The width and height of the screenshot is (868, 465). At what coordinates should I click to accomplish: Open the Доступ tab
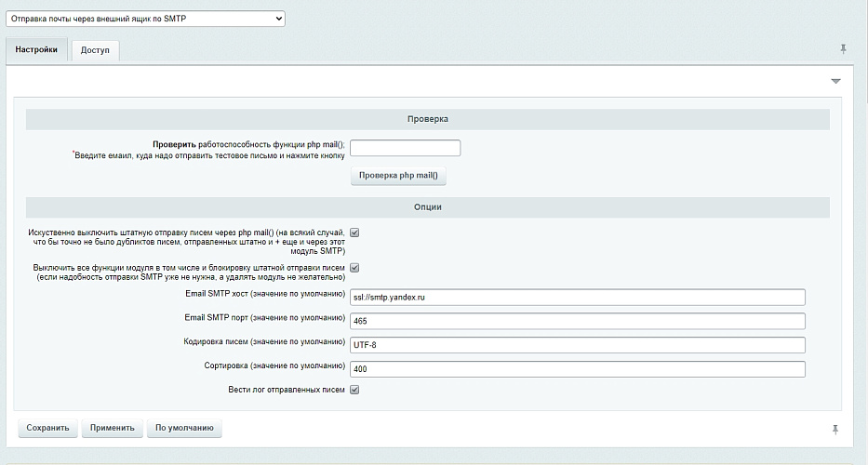pyautogui.click(x=95, y=50)
